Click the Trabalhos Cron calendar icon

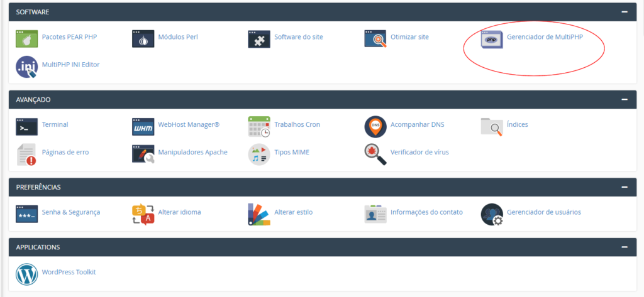point(259,126)
